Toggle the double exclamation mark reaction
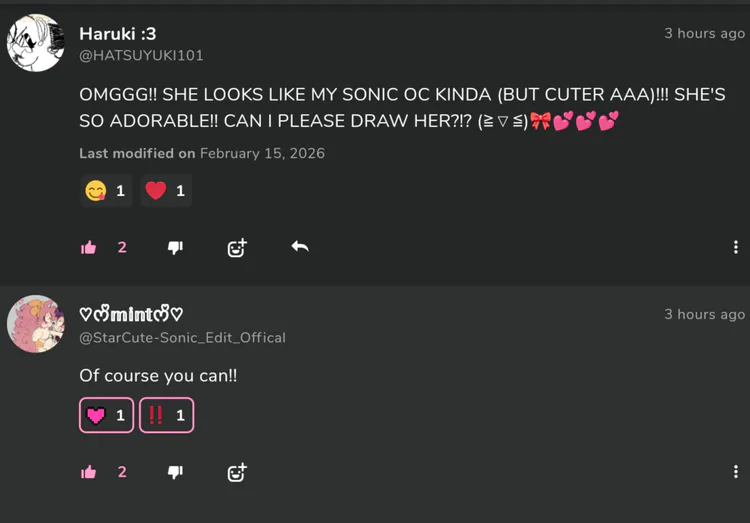Viewport: 750px width, 523px height. (166, 415)
